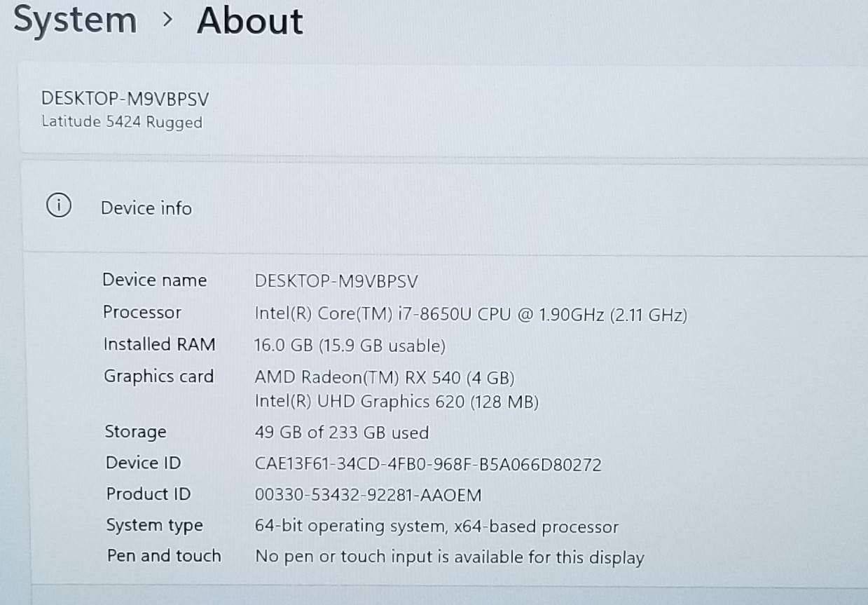Select DESKTOP-M9VBPSV in the top card
Viewport: 868px width, 605px height.
click(x=125, y=99)
